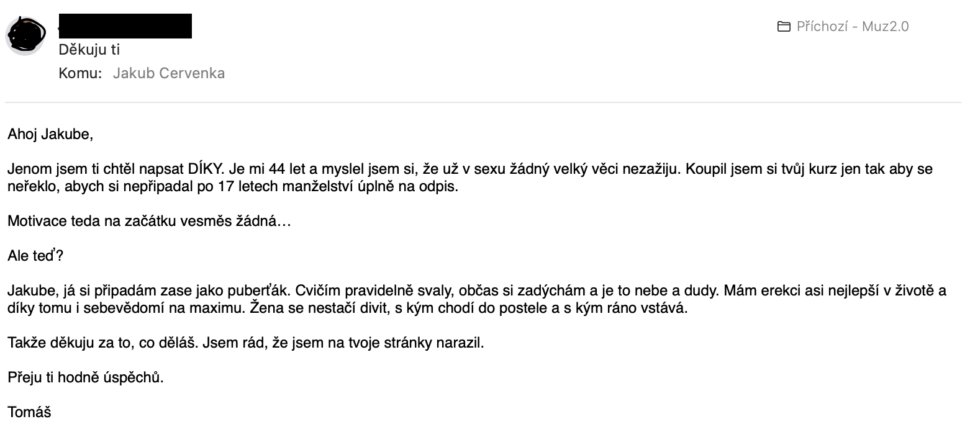Open the Příchozí - Muz2.0 mailbox label
The image size is (970, 432).
coord(852,27)
